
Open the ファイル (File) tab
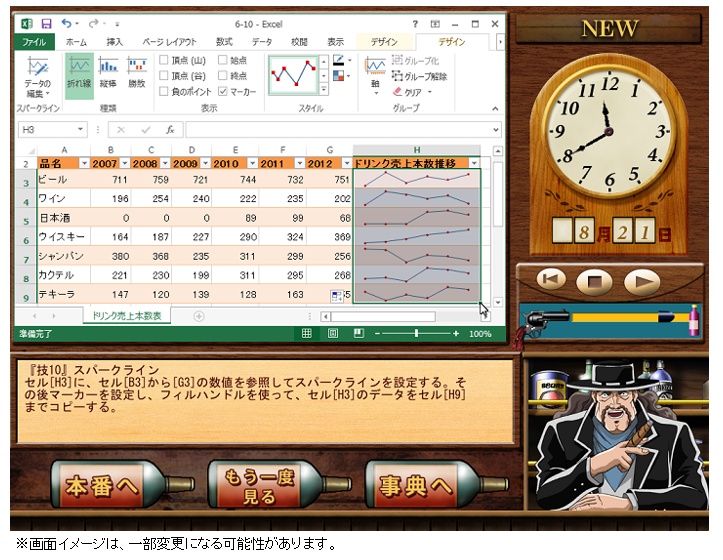[33, 42]
